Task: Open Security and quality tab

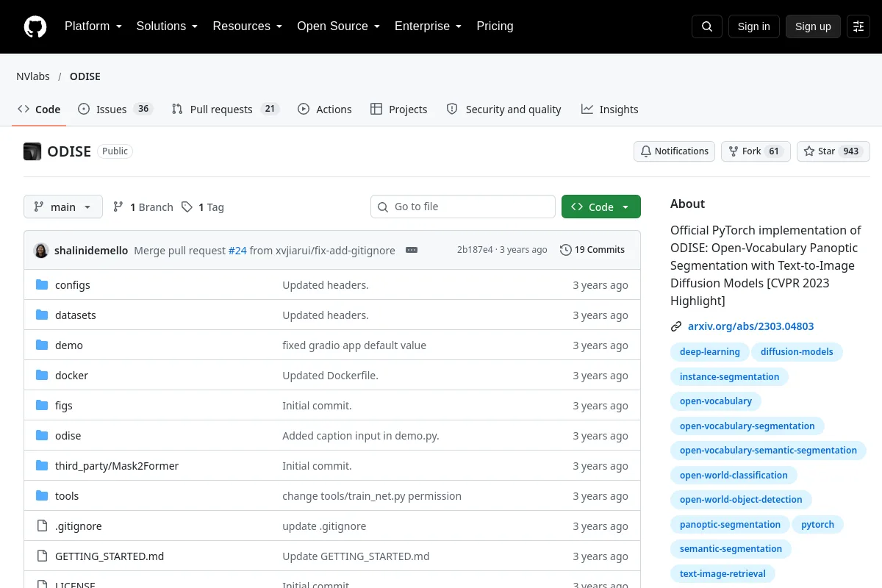Action: click(x=504, y=110)
